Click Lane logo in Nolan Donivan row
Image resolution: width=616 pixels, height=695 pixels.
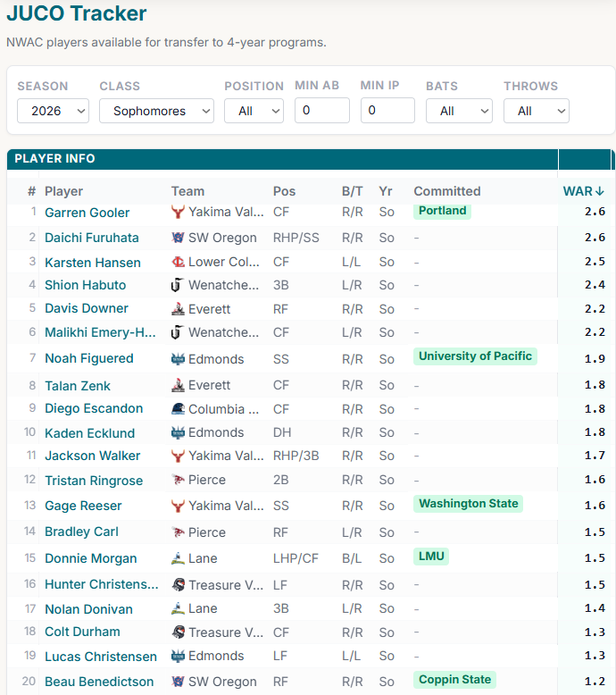[x=178, y=608]
